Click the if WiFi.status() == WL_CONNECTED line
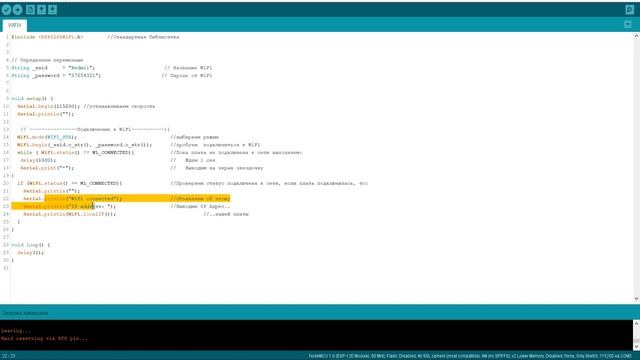Viewport: 640px width, 360px height. click(x=192, y=183)
